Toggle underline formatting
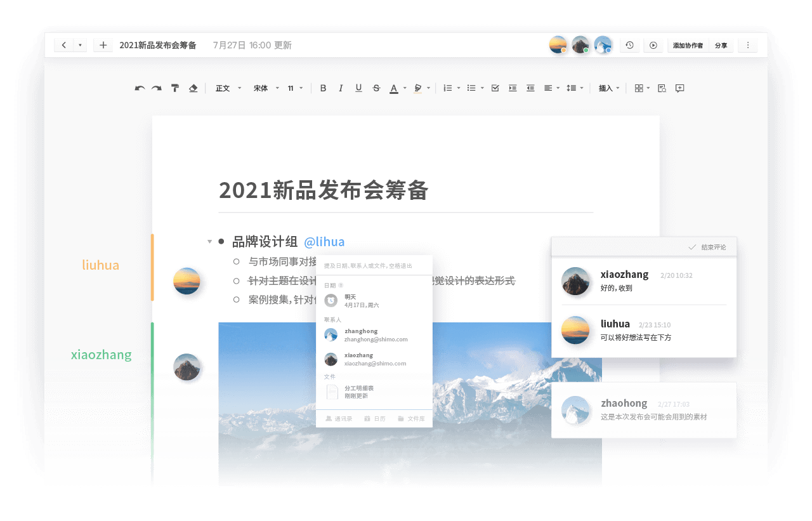 point(358,88)
